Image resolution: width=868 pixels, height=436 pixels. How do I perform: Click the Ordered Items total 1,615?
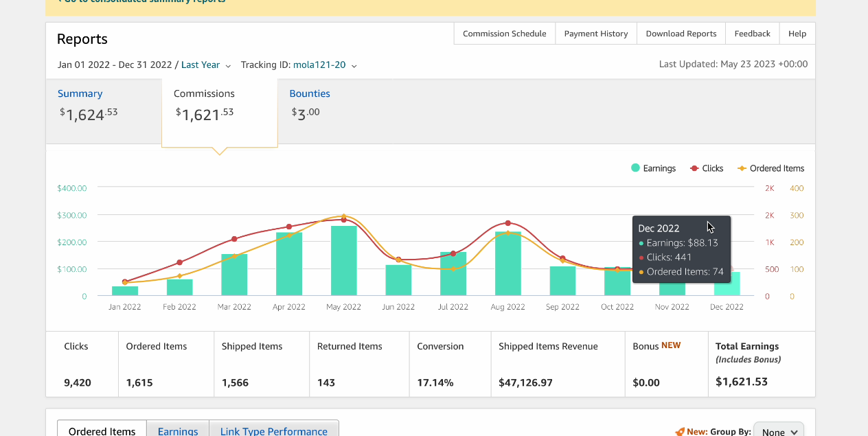click(x=139, y=382)
